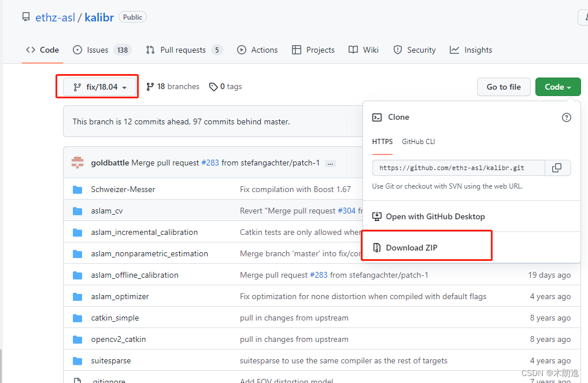View the 18 branches link
This screenshot has width=588, height=383.
click(173, 87)
